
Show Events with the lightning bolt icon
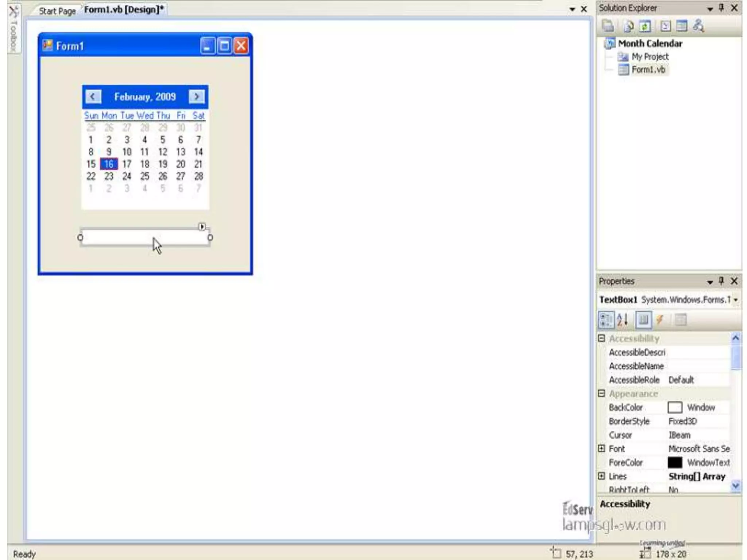(659, 320)
